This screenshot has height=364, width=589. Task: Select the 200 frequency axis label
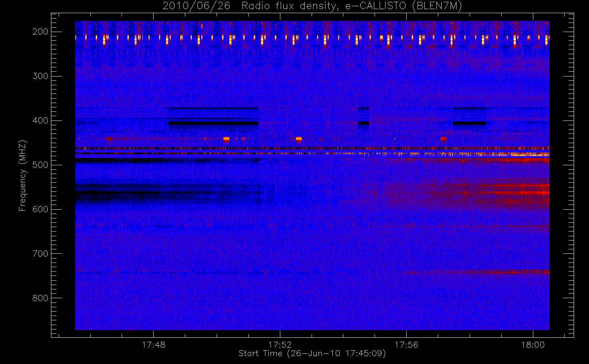pyautogui.click(x=40, y=32)
